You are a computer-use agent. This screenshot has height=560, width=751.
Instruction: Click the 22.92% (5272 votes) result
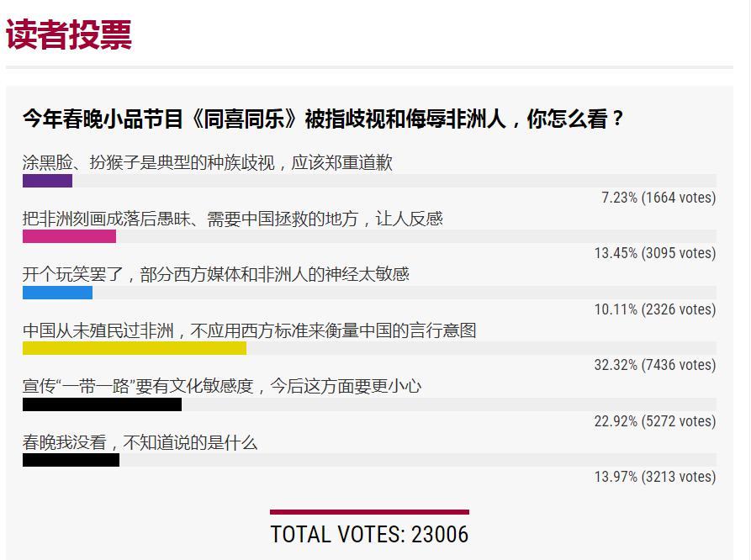pyautogui.click(x=654, y=421)
